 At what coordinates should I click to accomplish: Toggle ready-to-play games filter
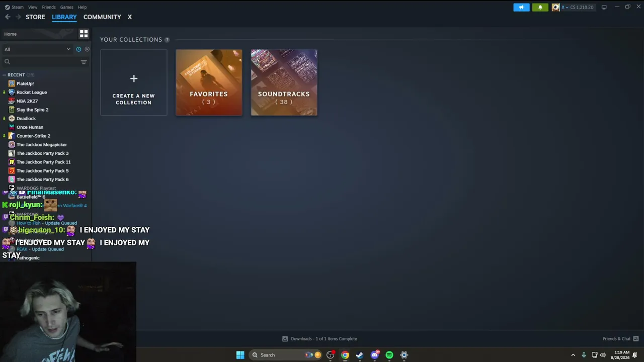pyautogui.click(x=87, y=49)
